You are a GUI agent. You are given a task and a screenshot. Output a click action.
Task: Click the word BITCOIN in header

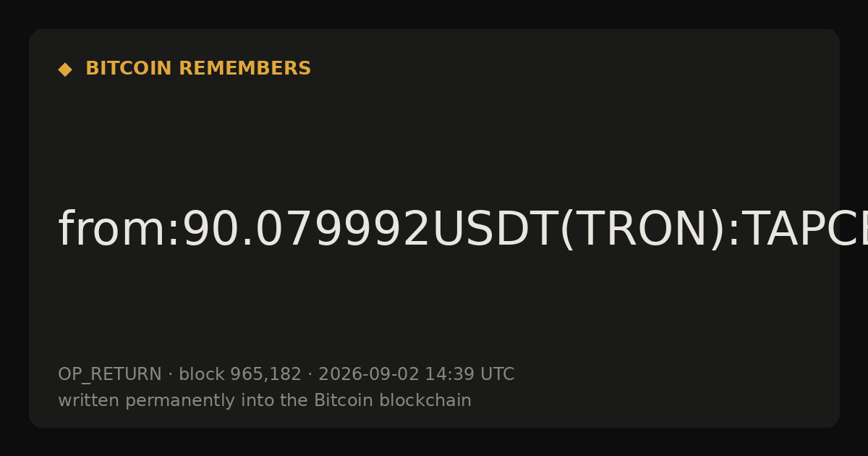(129, 69)
